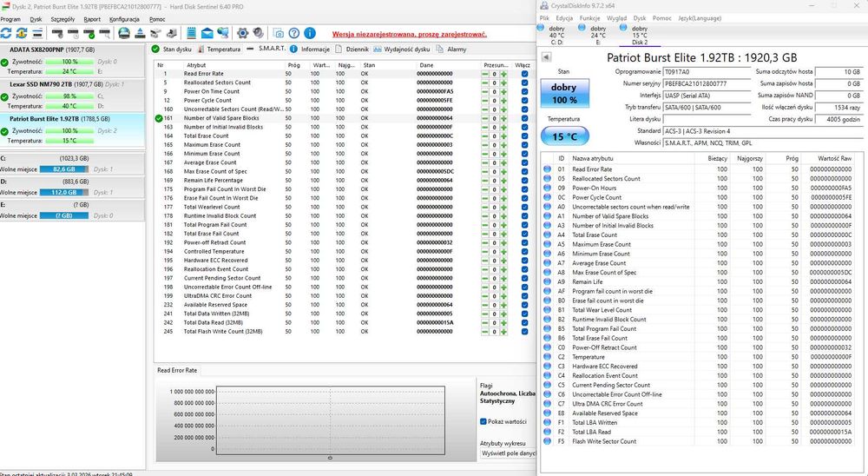Screen dimensions: 868x476
Task: Click the camera screenshot toolbar icon
Action: point(279,33)
